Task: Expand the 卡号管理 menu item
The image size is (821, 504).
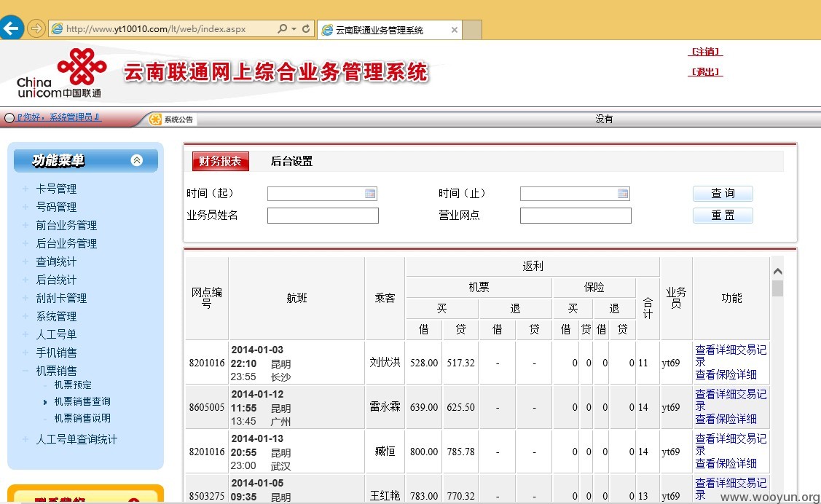Action: [56, 189]
